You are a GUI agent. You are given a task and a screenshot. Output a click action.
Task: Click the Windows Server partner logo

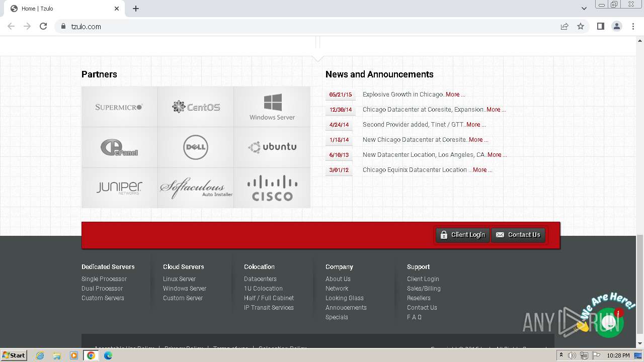(x=272, y=107)
